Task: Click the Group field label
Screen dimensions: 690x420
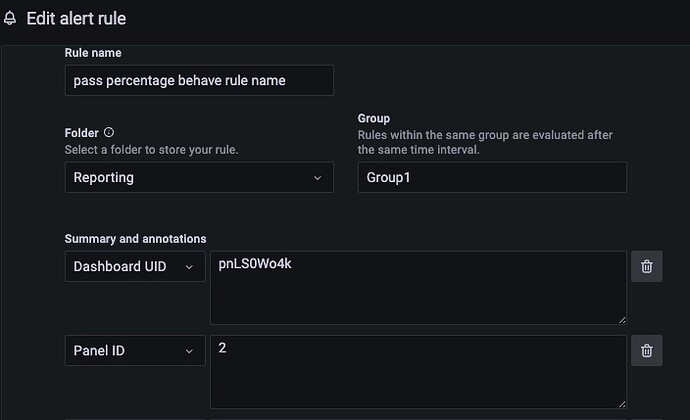Action: [x=374, y=118]
